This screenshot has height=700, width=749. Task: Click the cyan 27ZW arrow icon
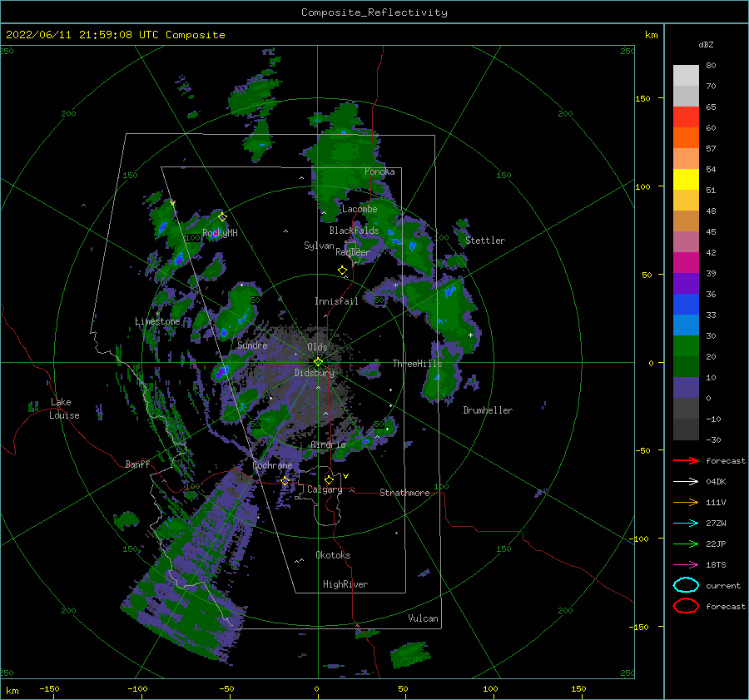tap(686, 524)
